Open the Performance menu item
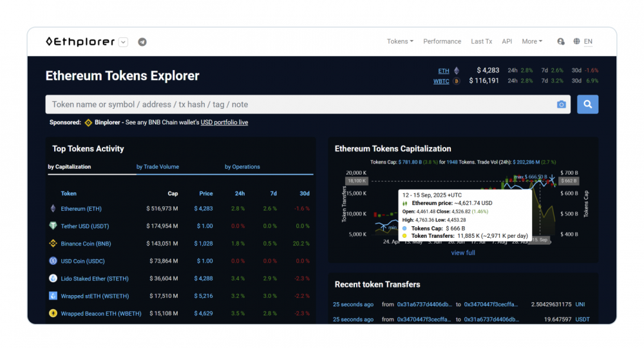Screen dimensions: 644x348 [x=442, y=41]
